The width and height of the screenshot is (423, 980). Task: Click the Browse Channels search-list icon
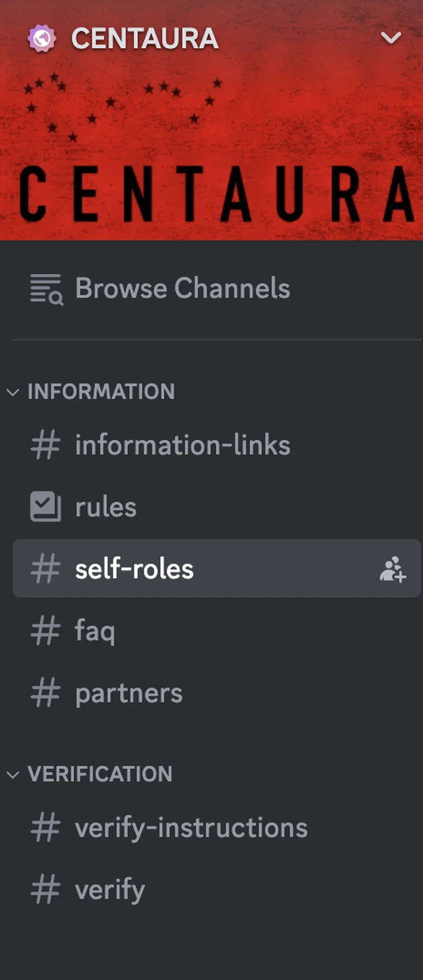coord(46,289)
